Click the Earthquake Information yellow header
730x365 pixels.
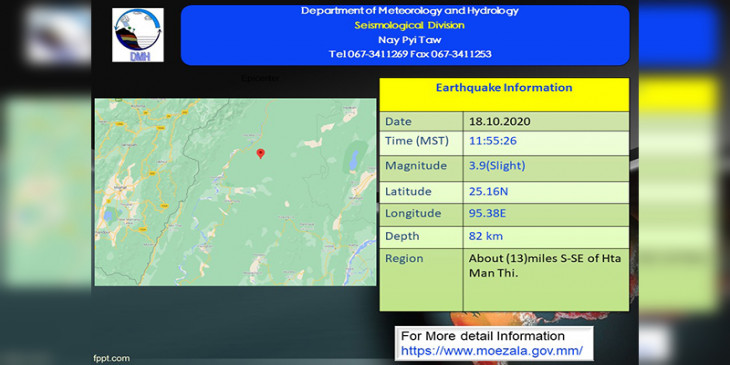(504, 95)
